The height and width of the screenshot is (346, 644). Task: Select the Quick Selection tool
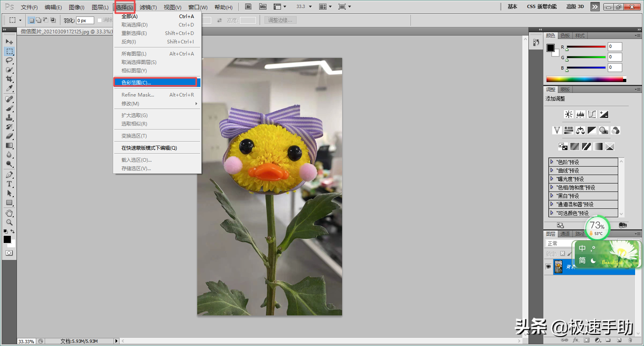tap(9, 70)
